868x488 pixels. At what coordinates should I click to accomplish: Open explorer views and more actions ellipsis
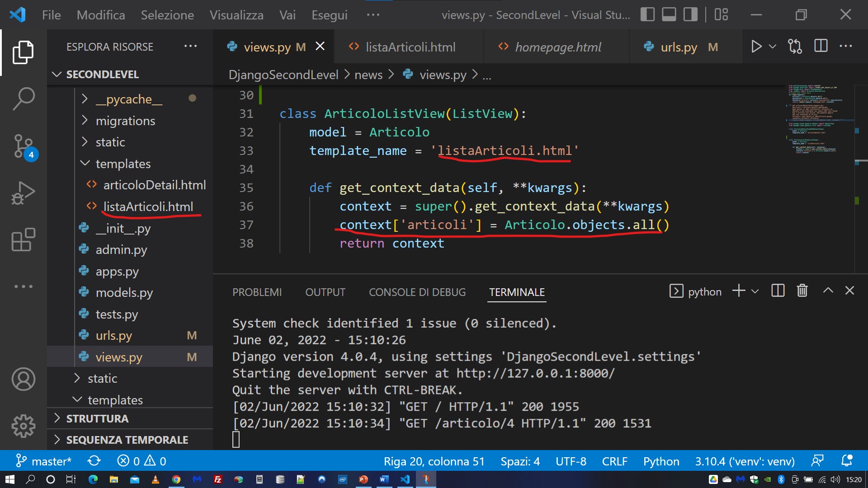[x=190, y=46]
